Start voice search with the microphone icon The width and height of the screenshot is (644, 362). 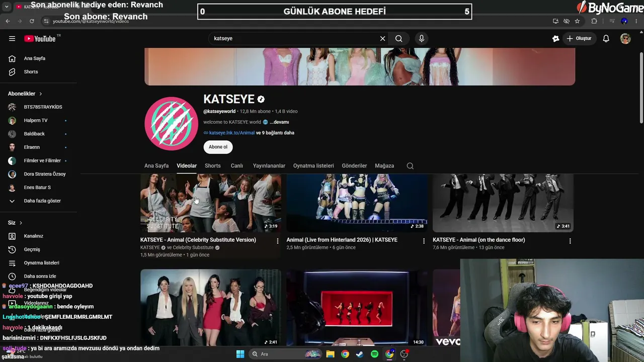[x=422, y=39]
